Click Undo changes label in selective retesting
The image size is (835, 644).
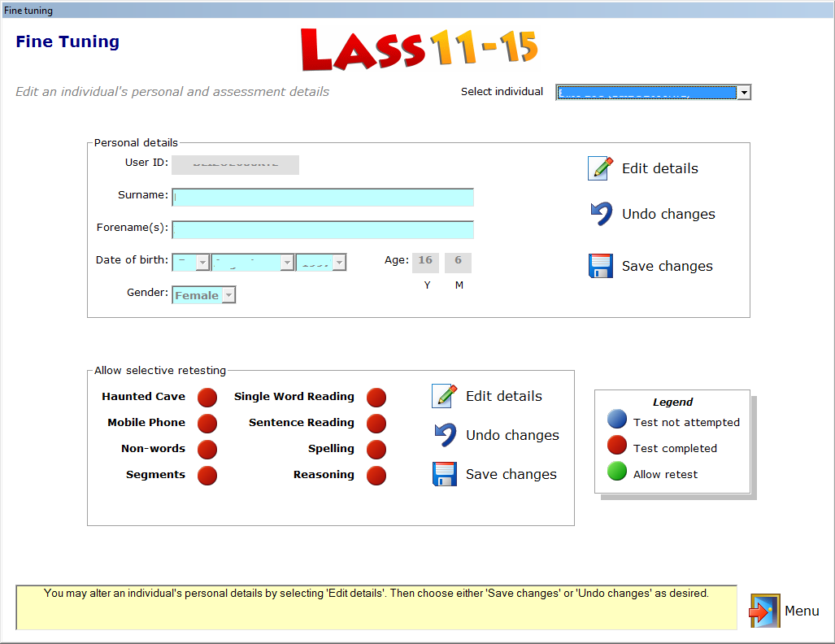pos(512,436)
